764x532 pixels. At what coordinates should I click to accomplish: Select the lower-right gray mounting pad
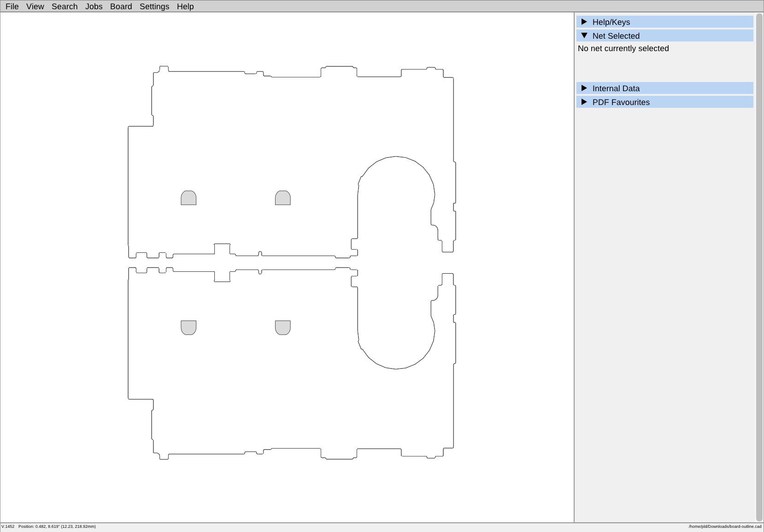[x=282, y=328]
